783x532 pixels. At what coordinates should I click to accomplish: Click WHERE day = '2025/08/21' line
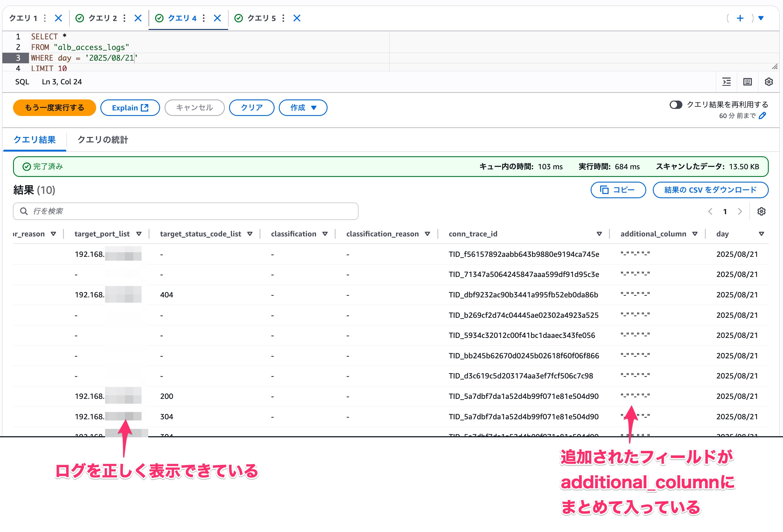(x=85, y=58)
